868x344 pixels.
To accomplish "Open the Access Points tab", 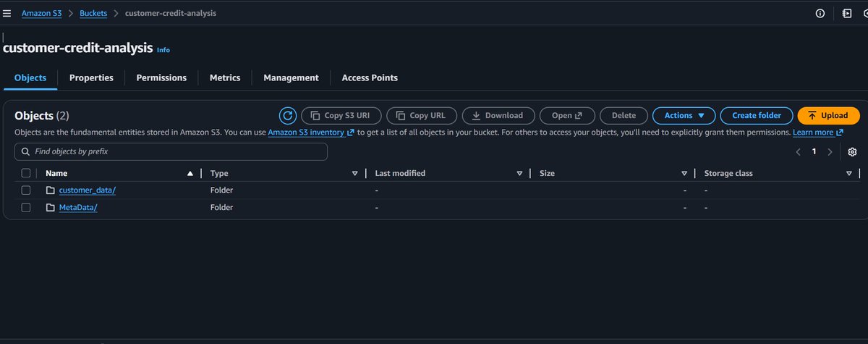I will [370, 77].
